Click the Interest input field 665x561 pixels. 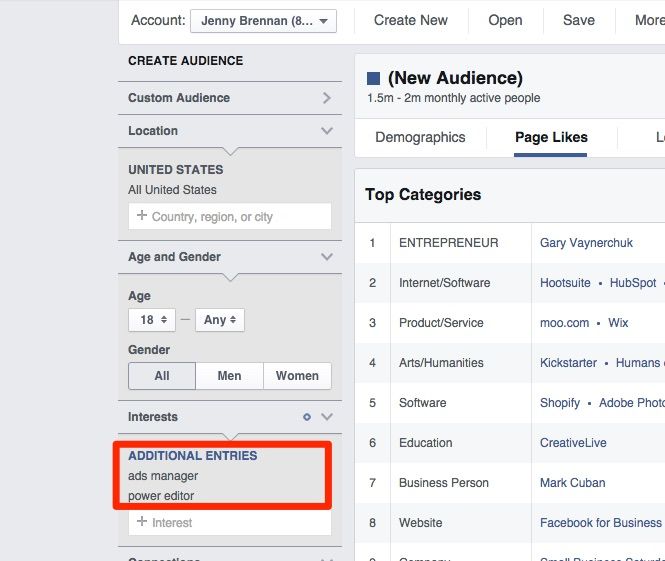point(230,522)
